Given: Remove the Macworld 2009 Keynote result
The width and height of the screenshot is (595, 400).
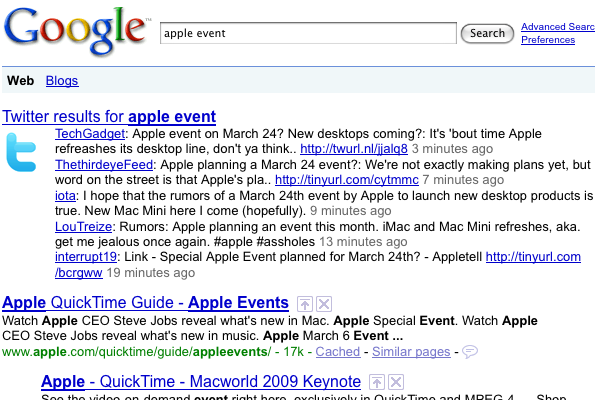Looking at the screenshot, I should coord(396,382).
